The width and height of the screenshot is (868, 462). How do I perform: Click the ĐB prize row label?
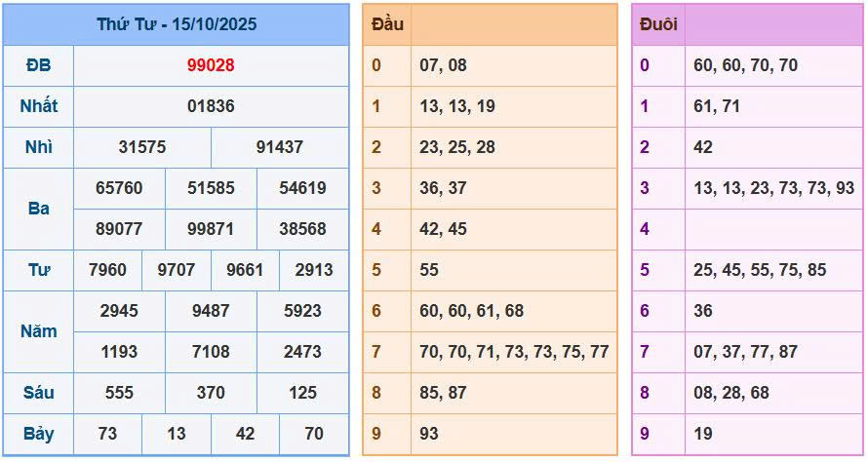[x=38, y=65]
